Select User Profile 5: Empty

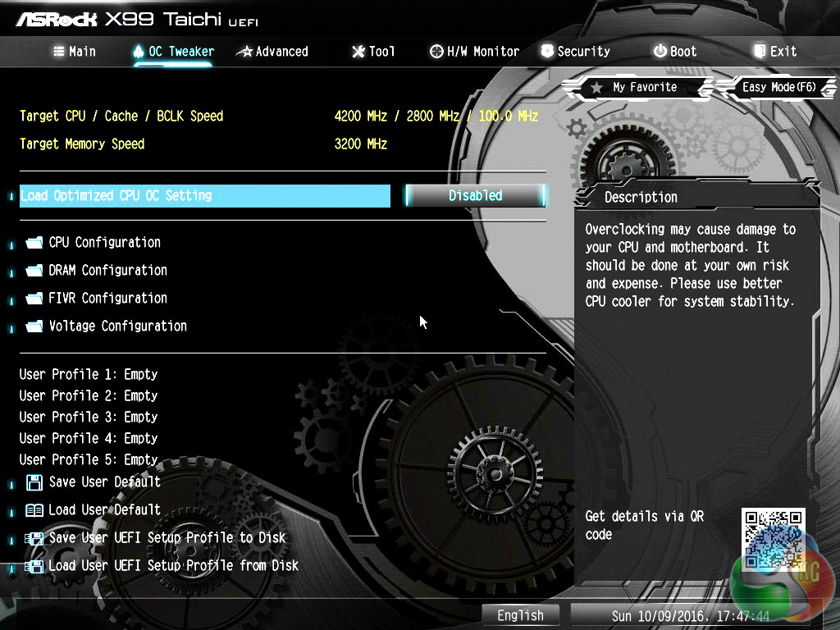point(89,460)
